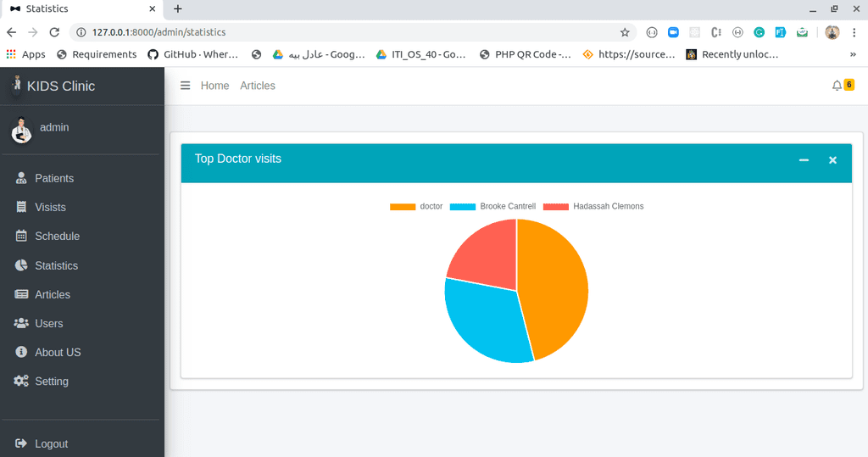Toggle sidebar with hamburger menu icon

click(x=186, y=86)
